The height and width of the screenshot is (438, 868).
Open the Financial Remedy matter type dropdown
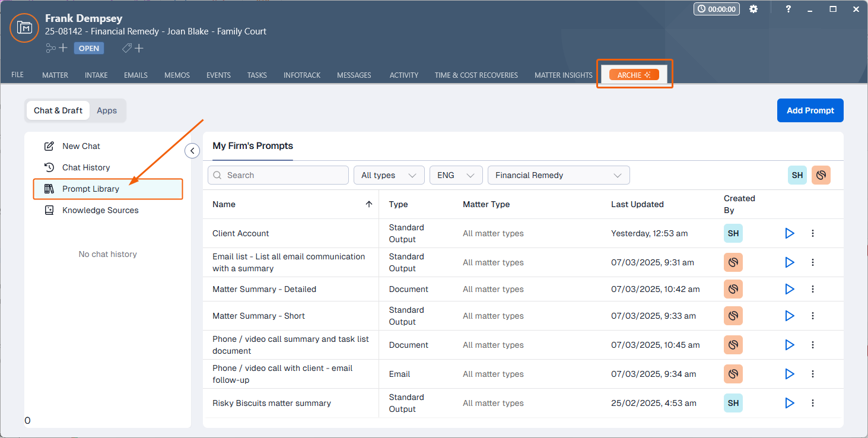coord(558,175)
